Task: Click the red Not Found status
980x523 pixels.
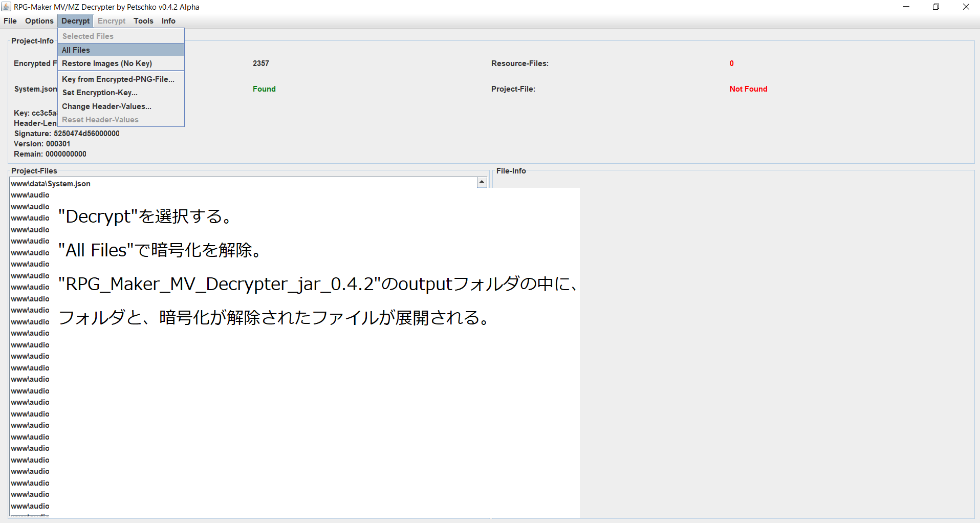Action: click(x=748, y=89)
